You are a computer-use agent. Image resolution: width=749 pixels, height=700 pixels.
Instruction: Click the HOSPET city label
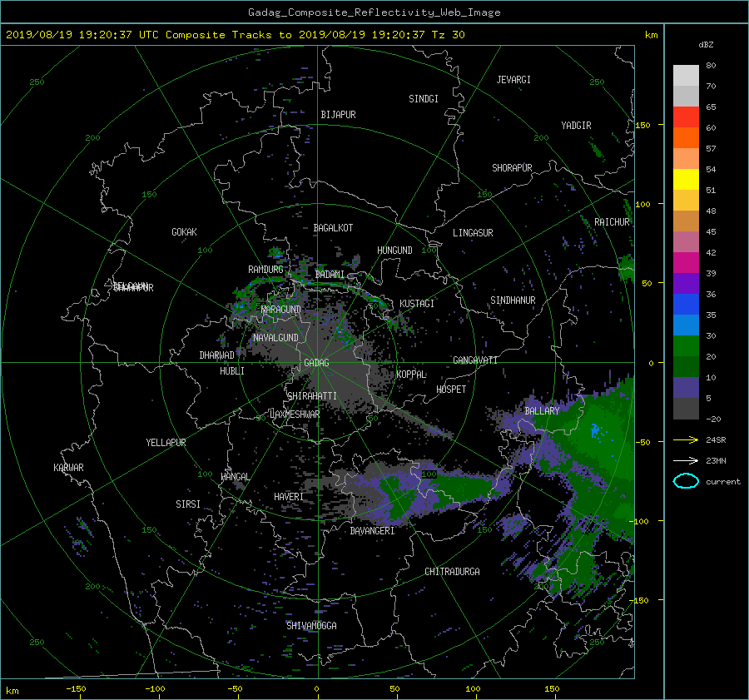pyautogui.click(x=451, y=390)
